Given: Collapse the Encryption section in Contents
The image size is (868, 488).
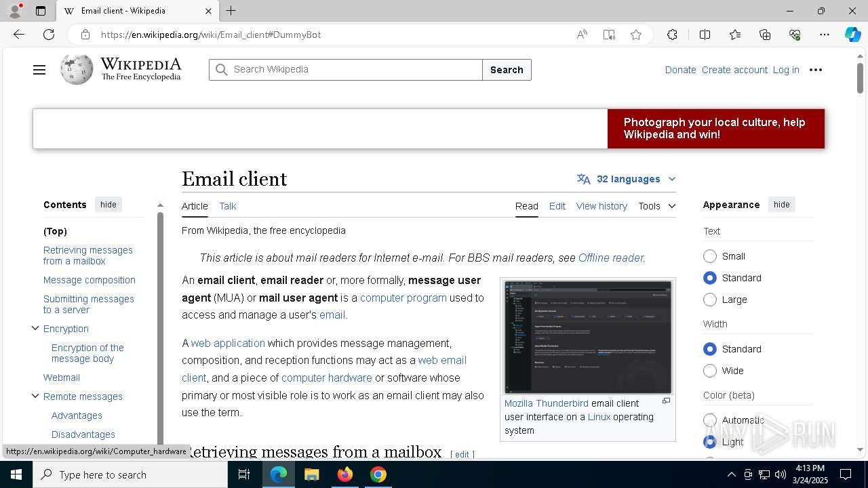Looking at the screenshot, I should click(35, 328).
